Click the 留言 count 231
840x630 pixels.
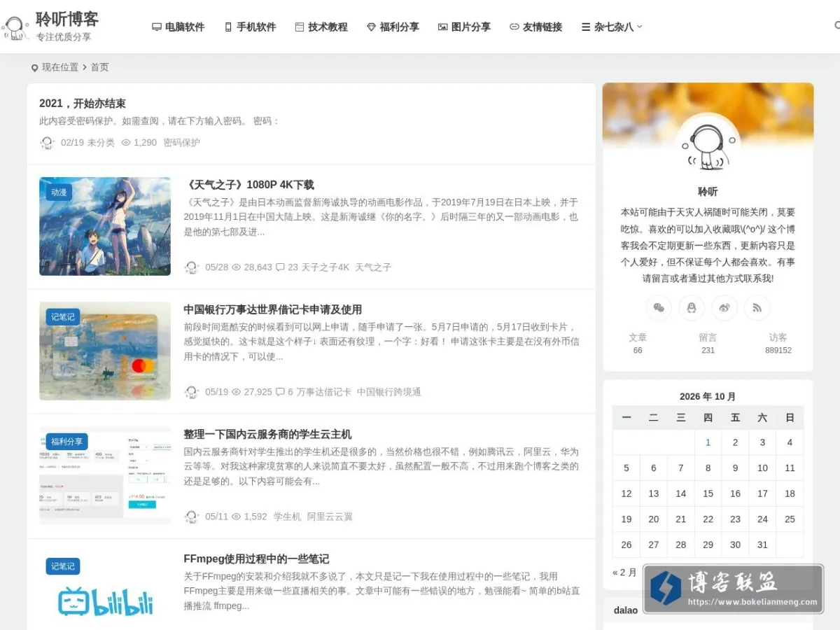(708, 343)
